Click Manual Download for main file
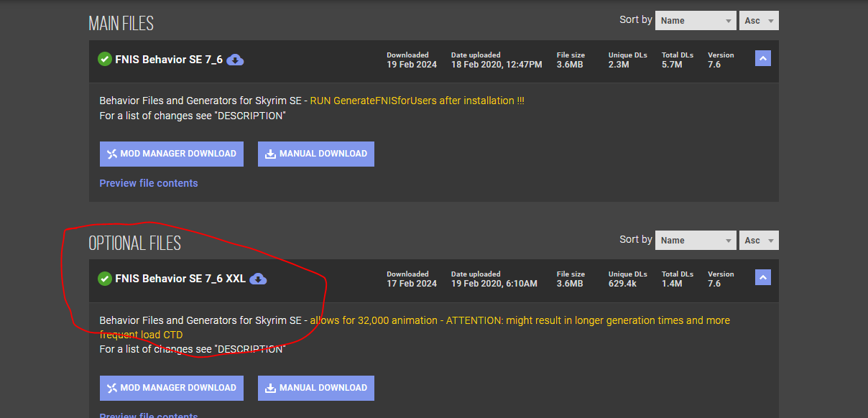Viewport: 868px width, 418px height. pos(316,154)
